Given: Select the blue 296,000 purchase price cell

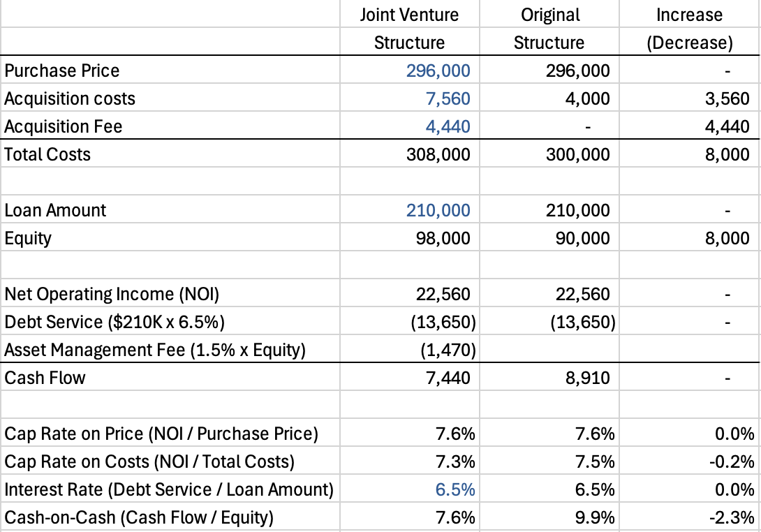Looking at the screenshot, I should [438, 71].
